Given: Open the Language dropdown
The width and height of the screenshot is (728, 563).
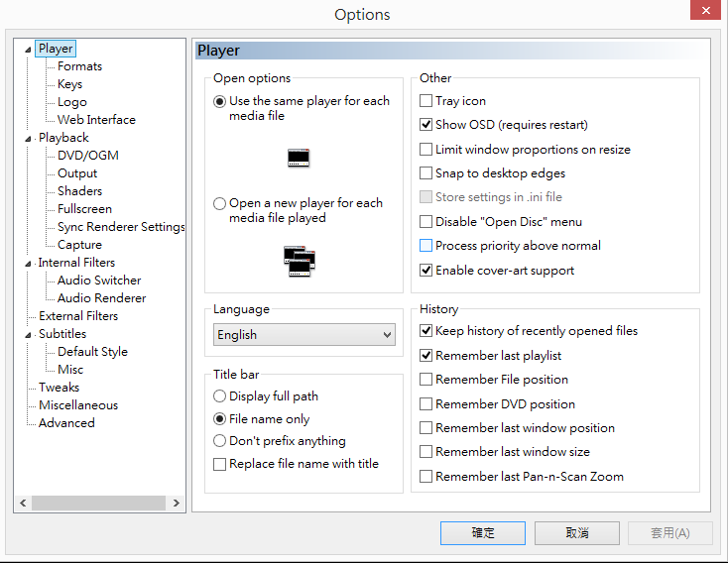Looking at the screenshot, I should pos(304,335).
